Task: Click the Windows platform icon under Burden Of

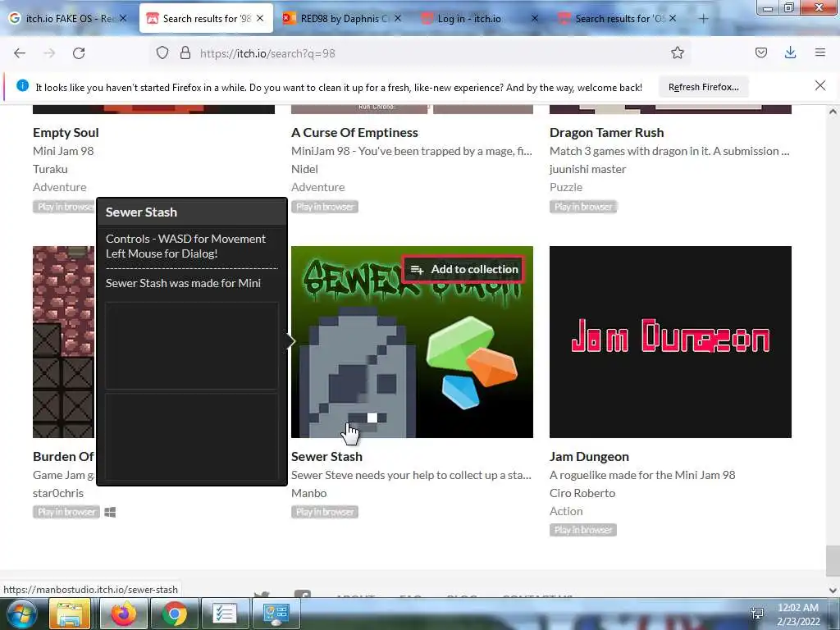Action: 111,513
